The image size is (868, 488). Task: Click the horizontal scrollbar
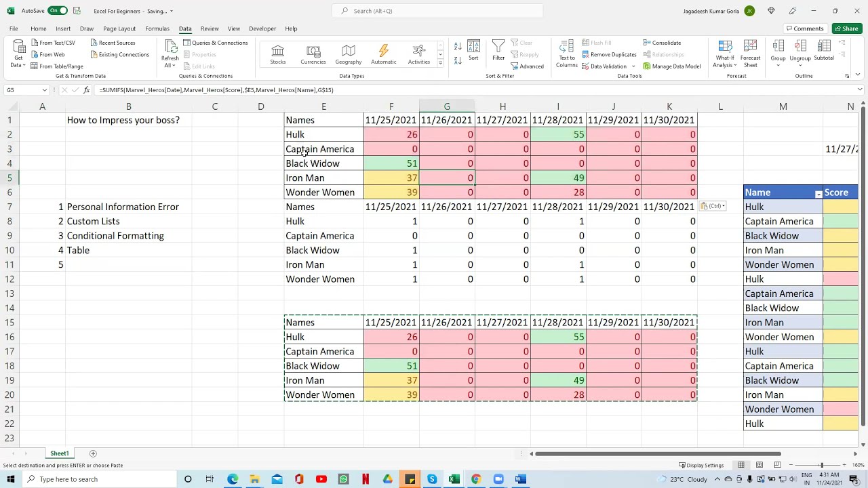(658, 453)
